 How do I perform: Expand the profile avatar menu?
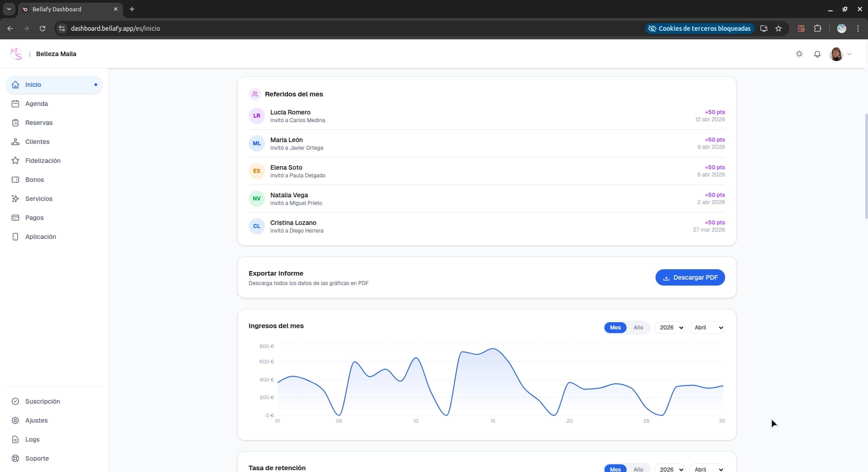click(840, 53)
